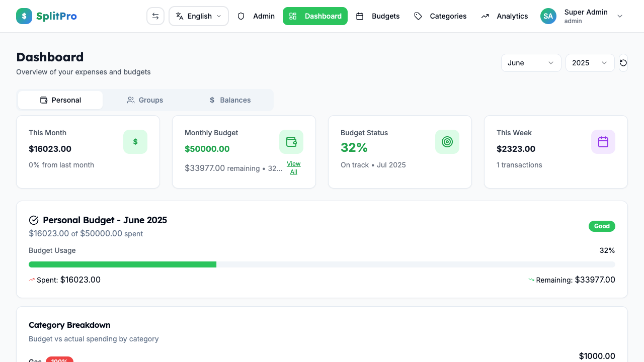Click the Budgets calendar icon
644x362 pixels.
[x=360, y=16]
